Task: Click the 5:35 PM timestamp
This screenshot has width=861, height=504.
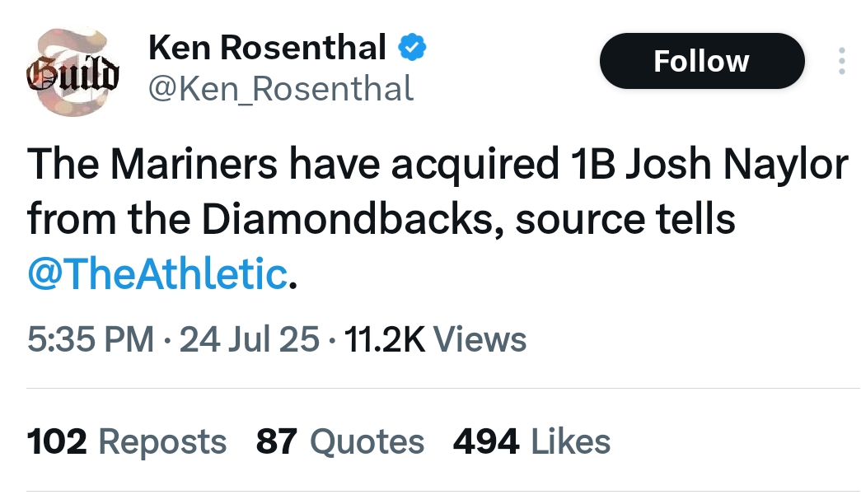Action: (91, 339)
